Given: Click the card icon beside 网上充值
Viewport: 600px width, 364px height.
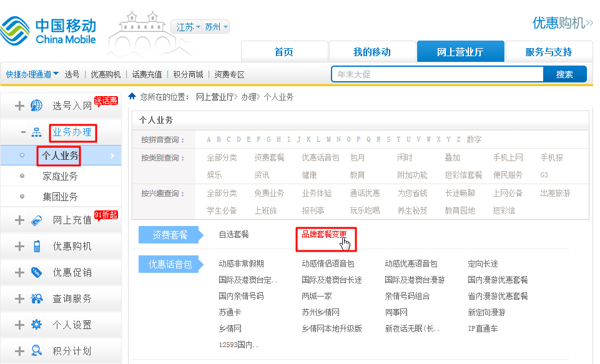Looking at the screenshot, I should coord(36,220).
